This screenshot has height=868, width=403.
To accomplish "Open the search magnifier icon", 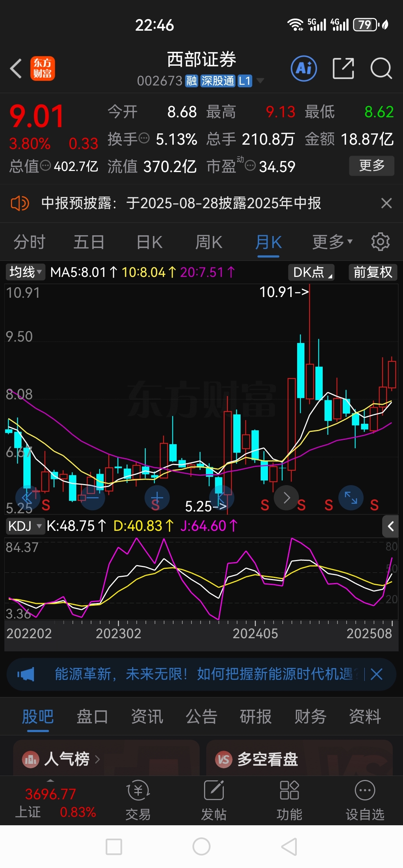I will click(x=381, y=68).
